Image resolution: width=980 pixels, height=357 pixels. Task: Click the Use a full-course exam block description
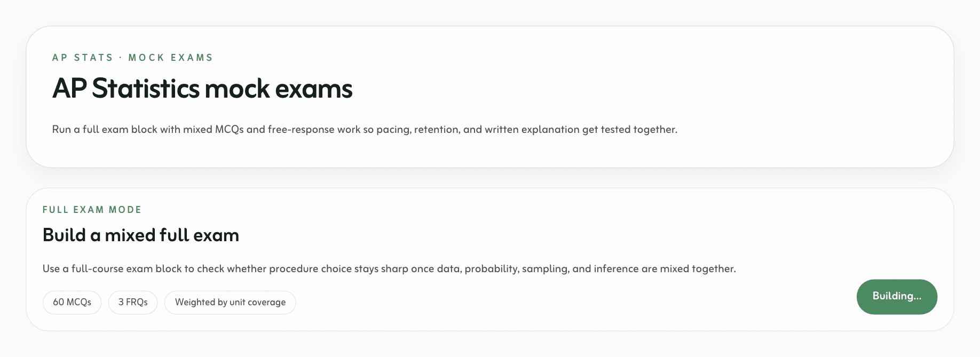click(x=389, y=269)
